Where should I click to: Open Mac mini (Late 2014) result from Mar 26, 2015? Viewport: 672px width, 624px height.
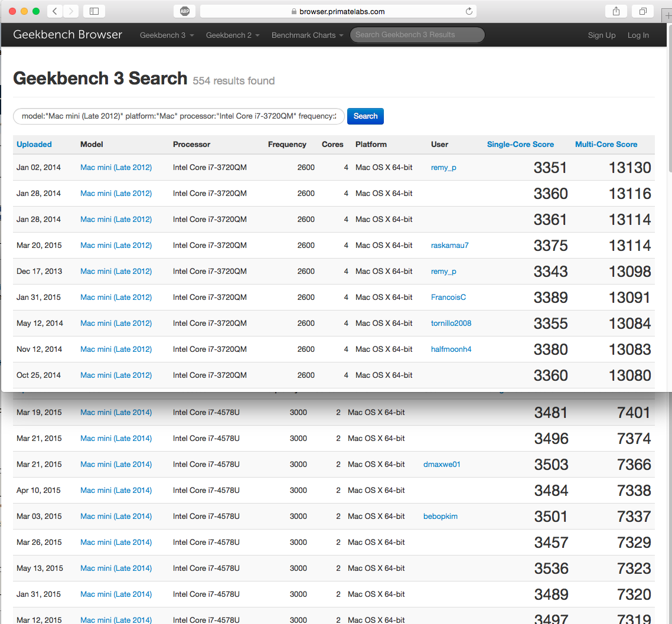coord(116,543)
